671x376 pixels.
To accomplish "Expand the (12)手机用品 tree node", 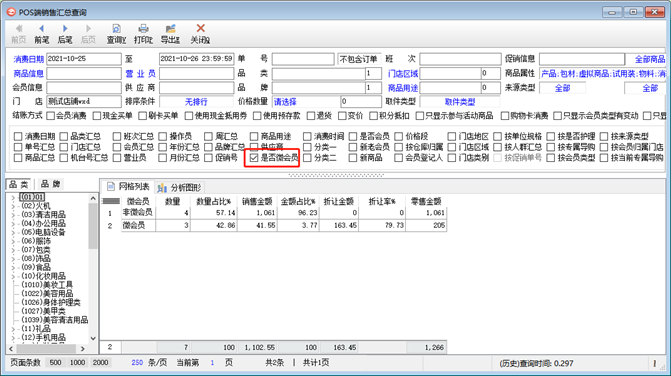I will point(13,337).
